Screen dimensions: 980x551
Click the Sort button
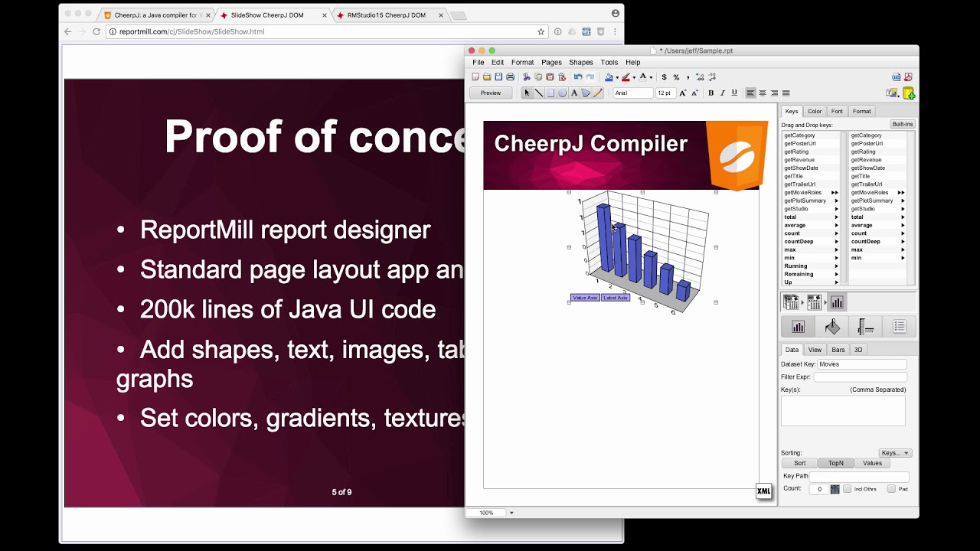pyautogui.click(x=799, y=463)
